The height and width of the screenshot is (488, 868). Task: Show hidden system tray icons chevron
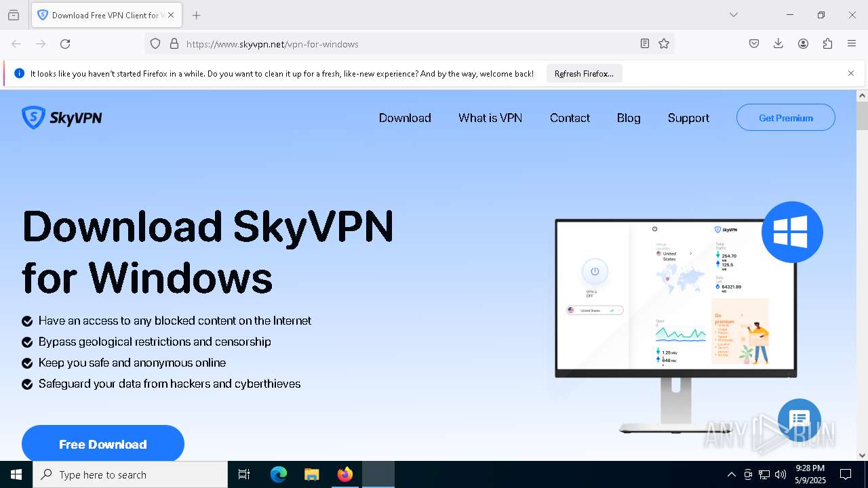(x=731, y=474)
